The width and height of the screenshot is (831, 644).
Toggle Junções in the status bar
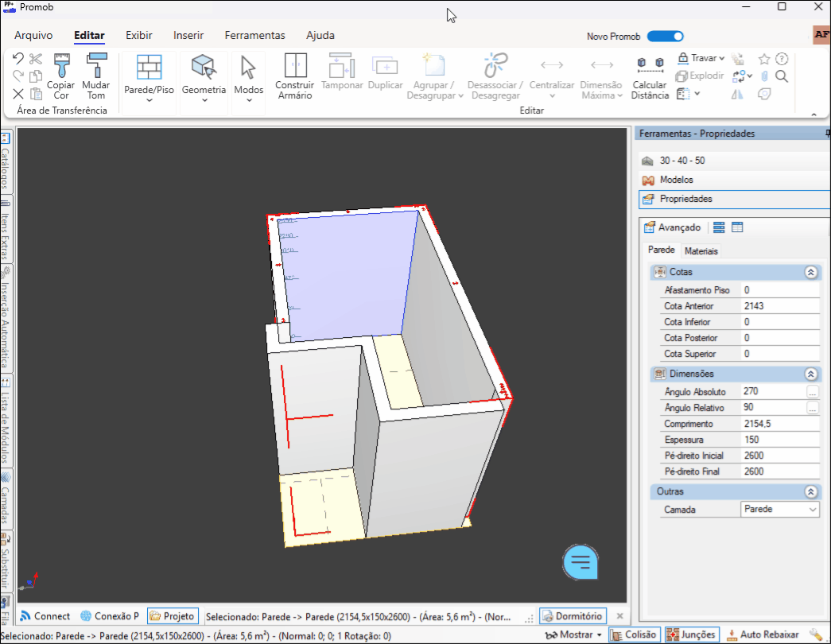point(690,634)
